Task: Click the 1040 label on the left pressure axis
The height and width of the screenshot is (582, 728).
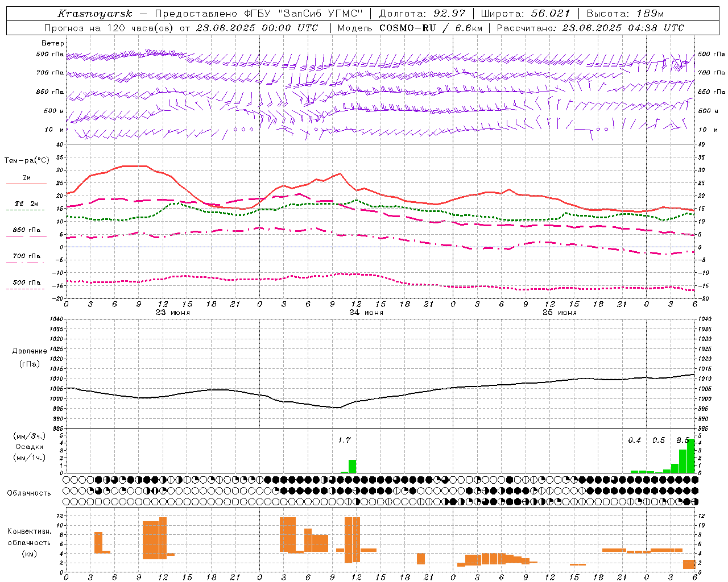Action: pos(56,319)
